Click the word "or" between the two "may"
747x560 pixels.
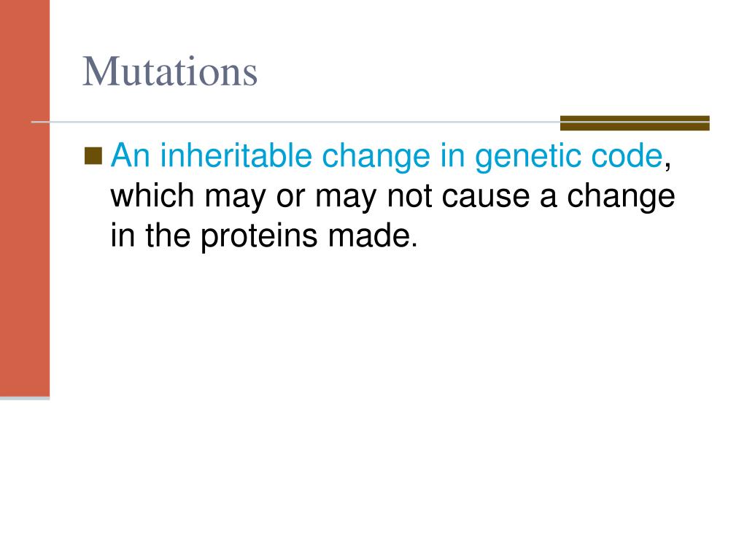pos(290,198)
